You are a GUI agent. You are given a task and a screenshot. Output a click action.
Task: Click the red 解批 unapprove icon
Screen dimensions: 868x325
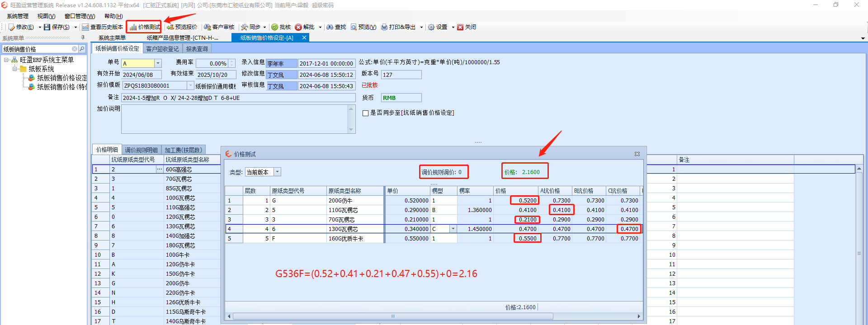click(298, 27)
